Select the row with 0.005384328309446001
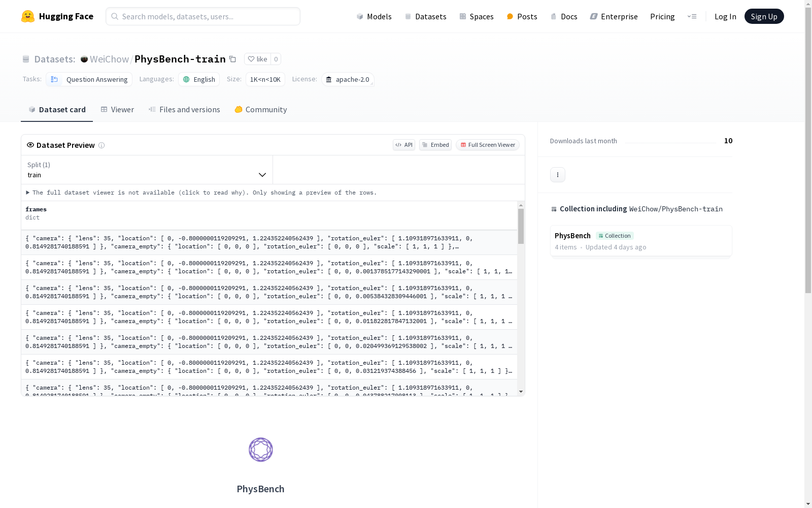The image size is (812, 508). tap(269, 292)
